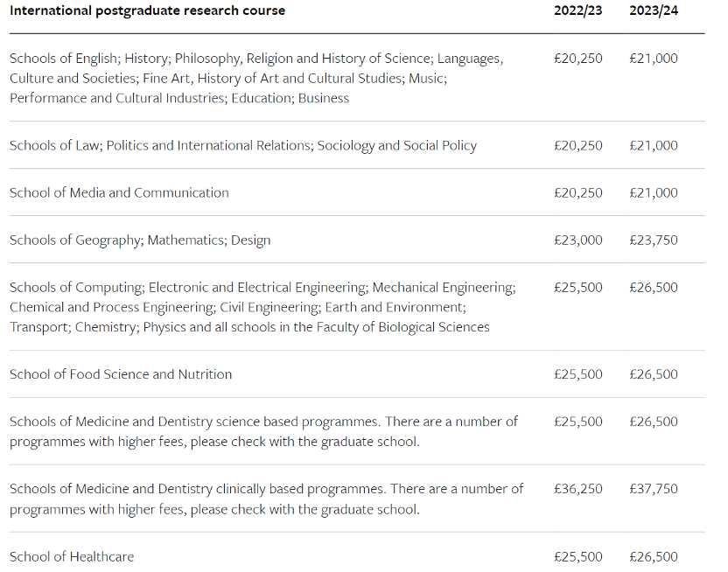Viewport: 728px width, 572px height.
Task: Click the £21,000 fee in Law row
Action: [x=654, y=145]
